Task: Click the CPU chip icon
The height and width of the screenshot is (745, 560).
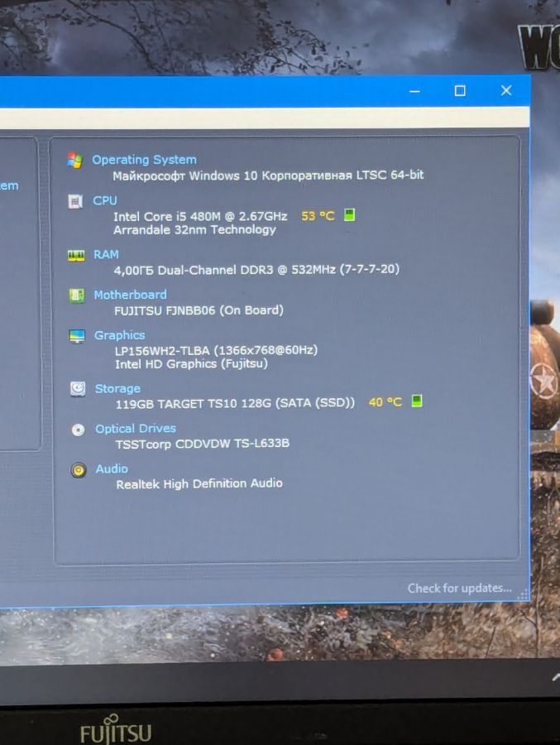Action: click(75, 201)
